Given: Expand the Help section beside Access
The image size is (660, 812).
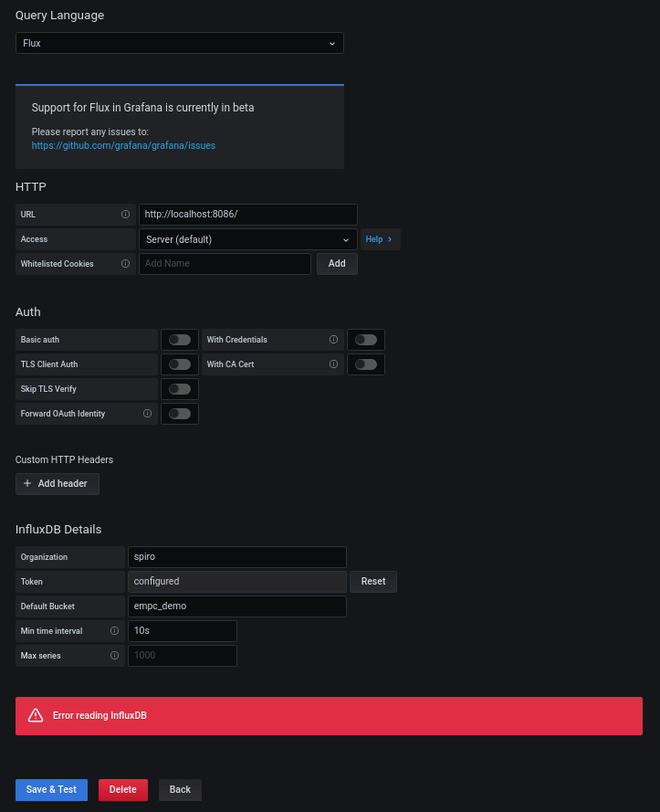Looking at the screenshot, I should (x=380, y=239).
